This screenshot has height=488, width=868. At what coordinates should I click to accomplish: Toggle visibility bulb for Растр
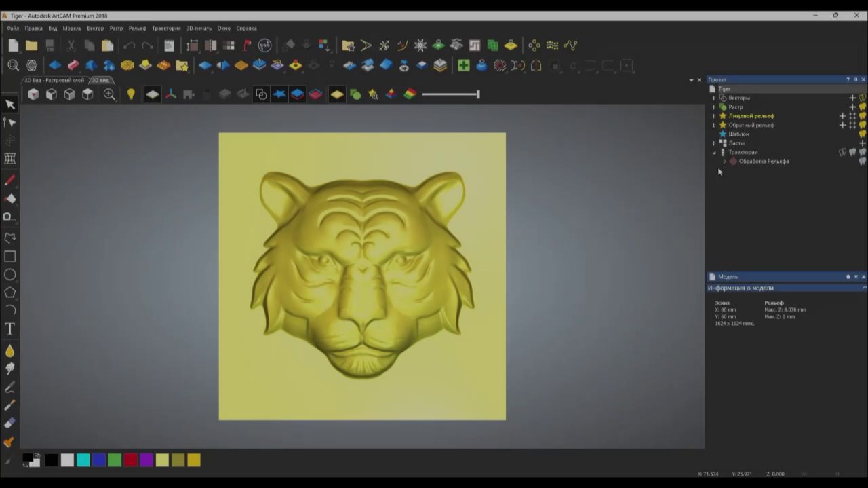[x=863, y=107]
